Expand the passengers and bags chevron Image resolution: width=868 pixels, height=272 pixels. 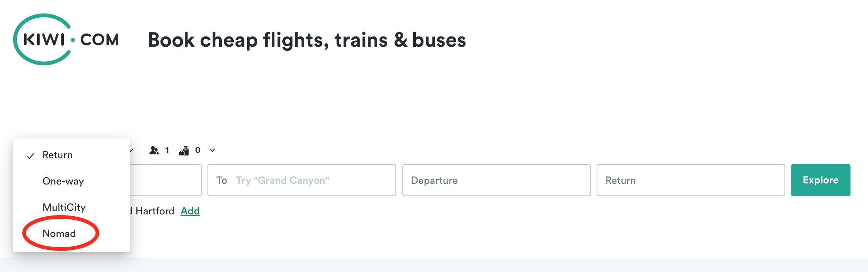click(212, 150)
